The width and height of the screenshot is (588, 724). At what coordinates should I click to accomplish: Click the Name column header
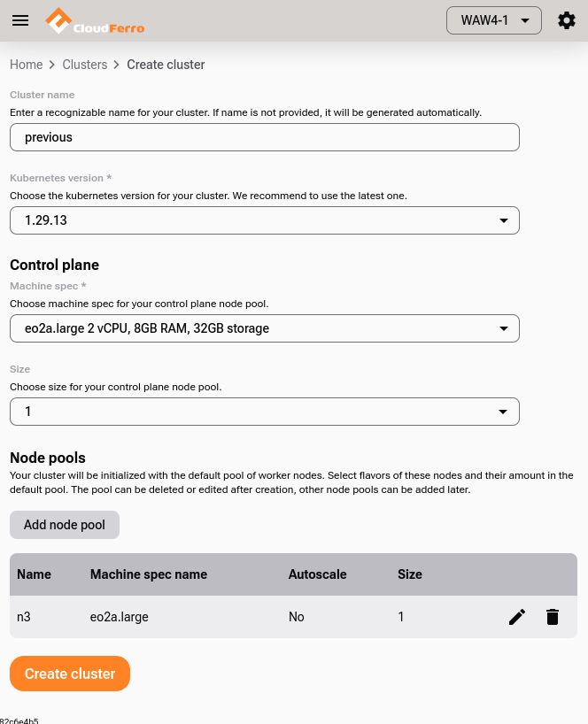point(35,574)
